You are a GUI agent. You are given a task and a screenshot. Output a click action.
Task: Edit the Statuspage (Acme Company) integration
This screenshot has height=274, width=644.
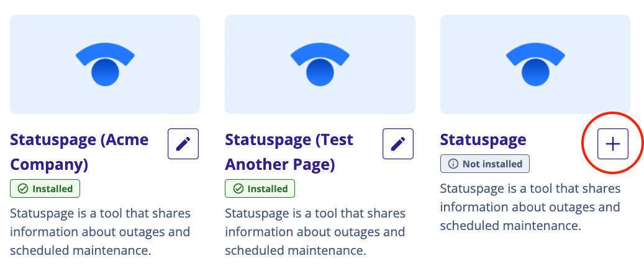point(183,144)
